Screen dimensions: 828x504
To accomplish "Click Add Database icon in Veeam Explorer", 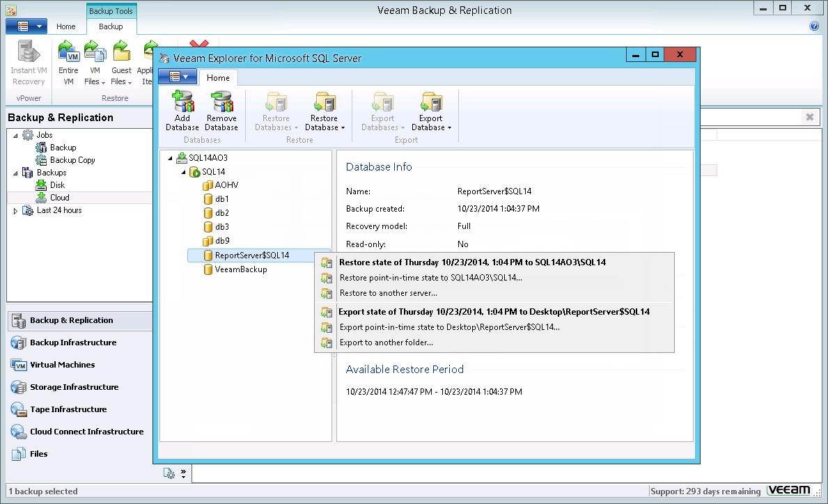I will [x=182, y=102].
